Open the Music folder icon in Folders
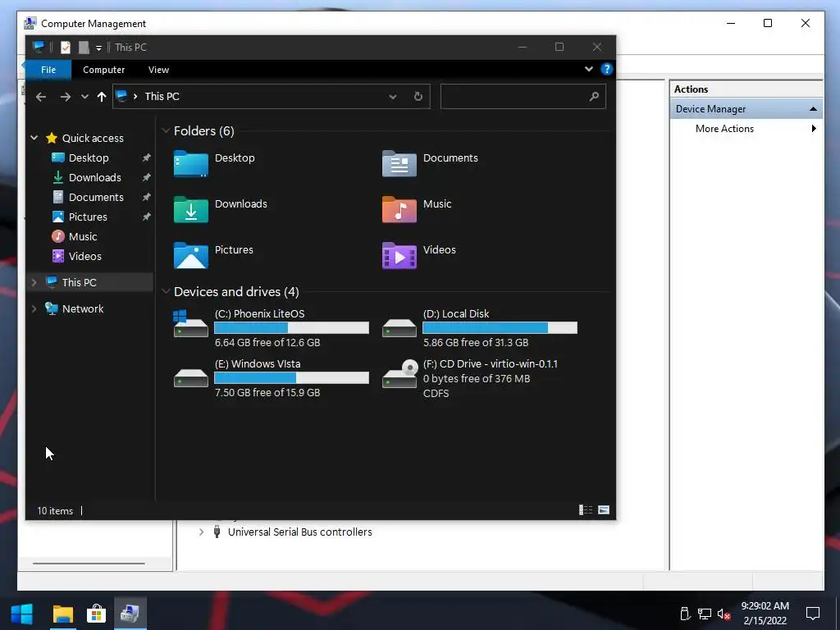 [399, 209]
